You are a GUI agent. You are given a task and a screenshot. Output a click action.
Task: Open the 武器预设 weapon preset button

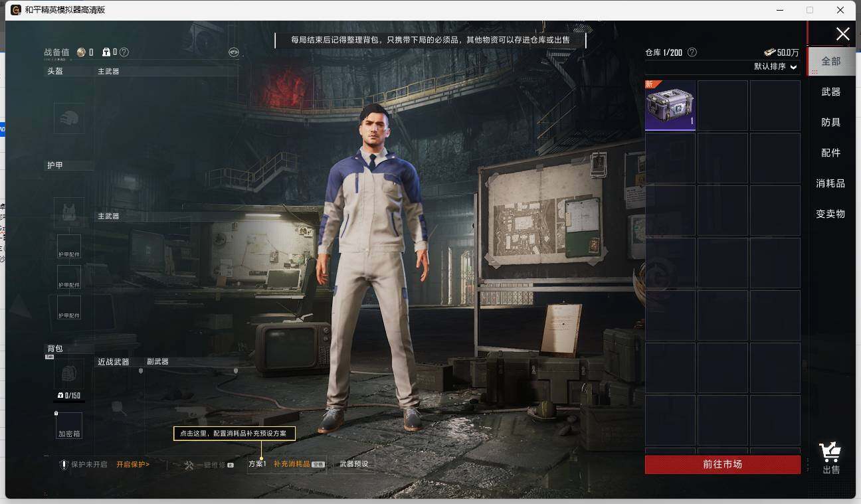(353, 464)
